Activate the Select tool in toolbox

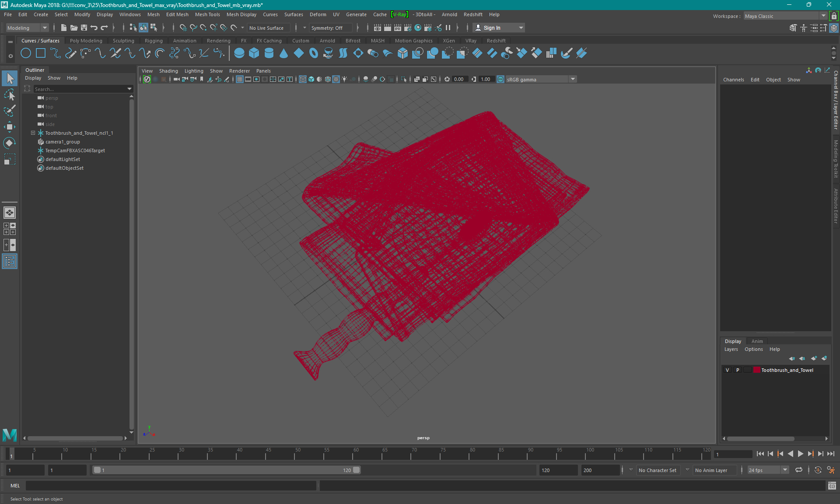pos(10,79)
